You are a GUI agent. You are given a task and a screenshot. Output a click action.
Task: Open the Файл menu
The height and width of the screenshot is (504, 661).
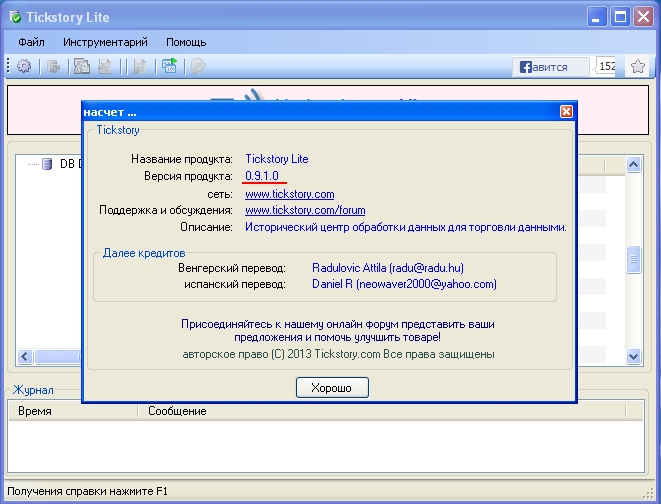click(x=31, y=42)
